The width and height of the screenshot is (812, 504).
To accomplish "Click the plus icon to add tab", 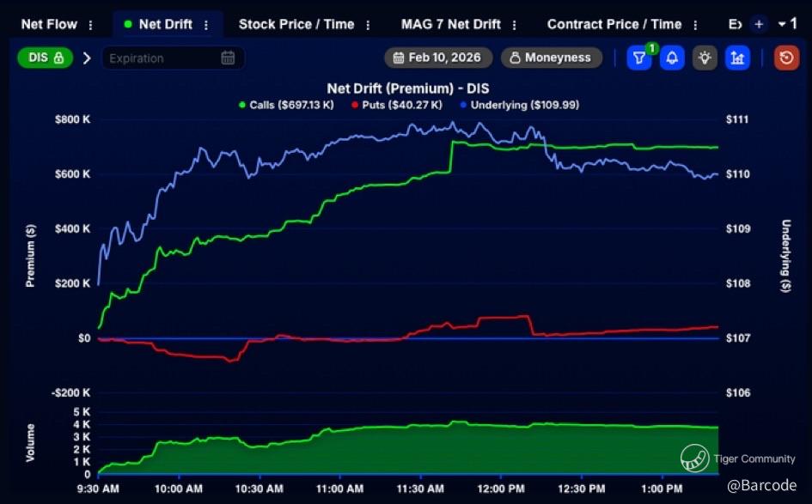I will point(759,24).
